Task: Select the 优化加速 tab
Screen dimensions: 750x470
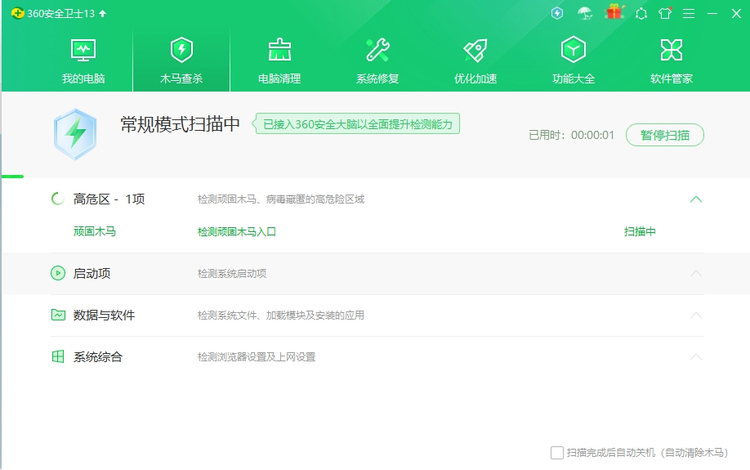Action: click(475, 61)
